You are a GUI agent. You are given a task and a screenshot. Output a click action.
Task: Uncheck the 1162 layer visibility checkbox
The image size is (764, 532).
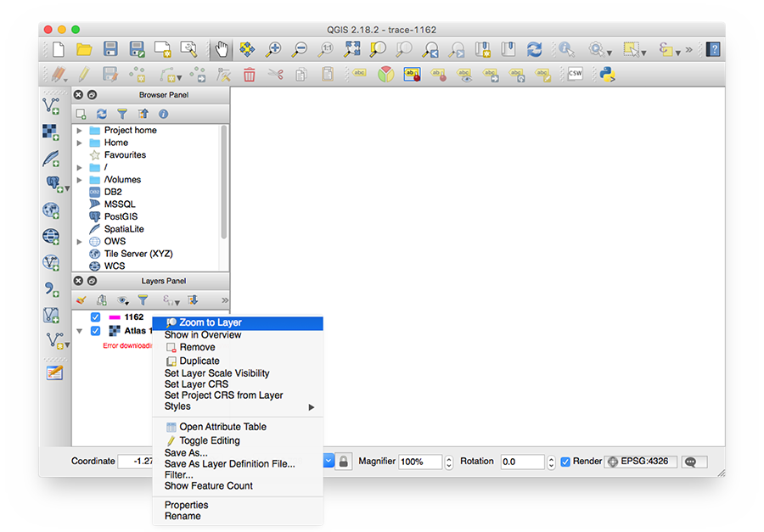coord(95,317)
